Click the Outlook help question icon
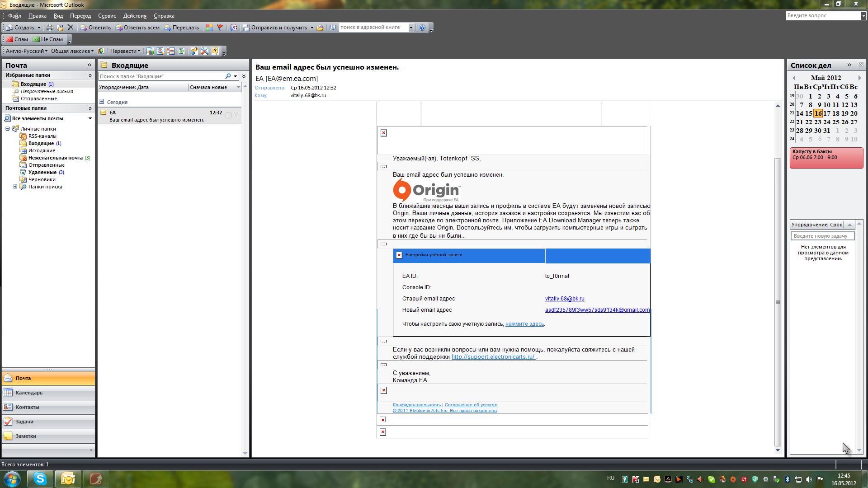 click(422, 28)
